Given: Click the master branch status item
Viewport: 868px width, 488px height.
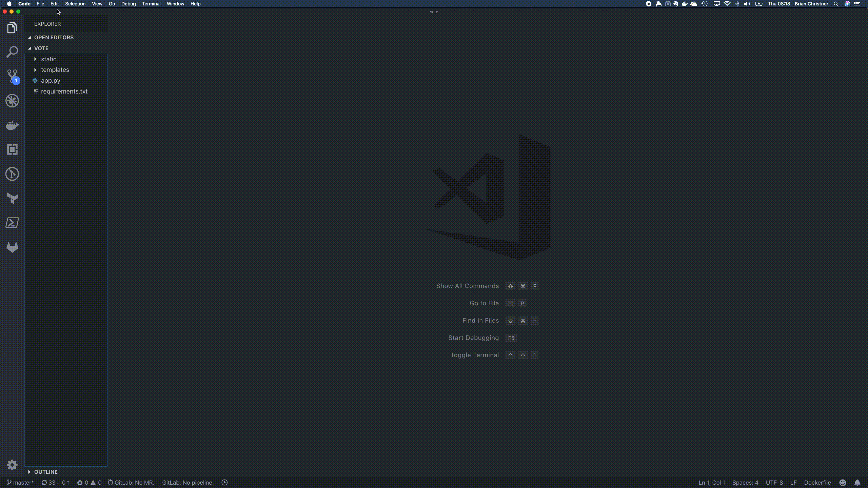Looking at the screenshot, I should coord(20,483).
